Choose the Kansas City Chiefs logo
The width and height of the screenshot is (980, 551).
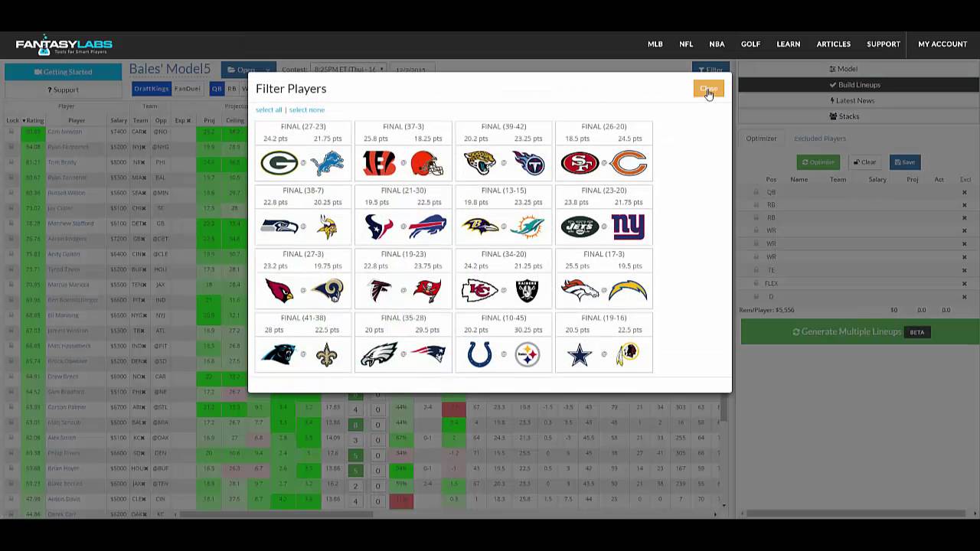[479, 291]
